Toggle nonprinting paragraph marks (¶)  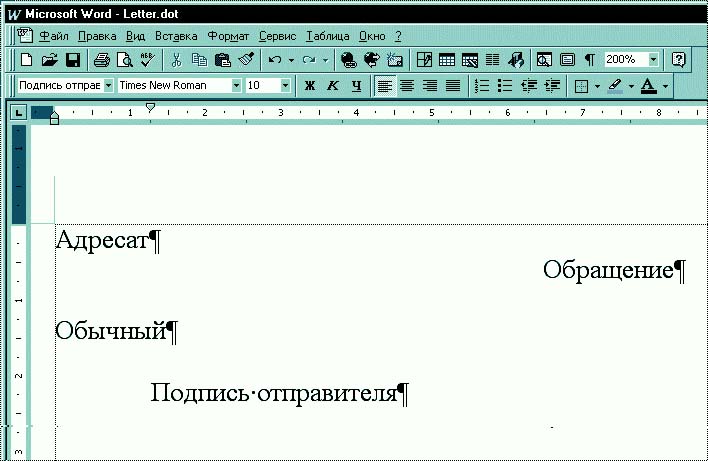(x=590, y=60)
